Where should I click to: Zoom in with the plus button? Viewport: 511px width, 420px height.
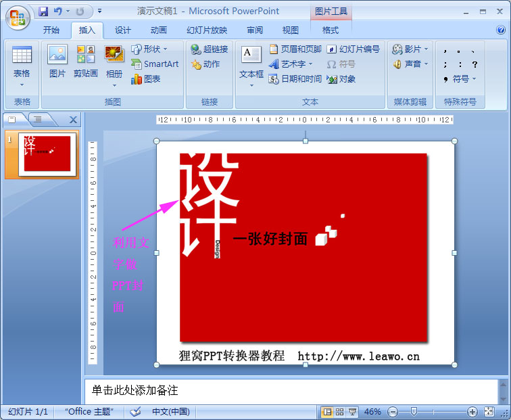click(472, 412)
